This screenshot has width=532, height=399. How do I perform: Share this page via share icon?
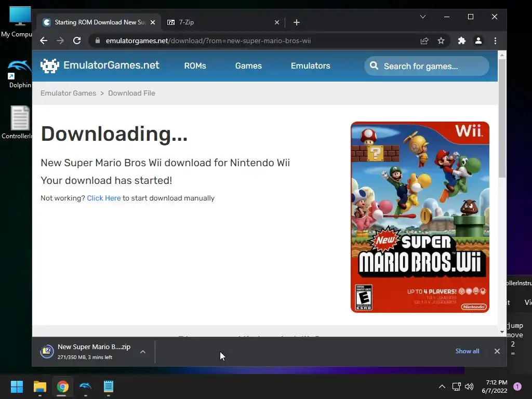click(x=424, y=41)
